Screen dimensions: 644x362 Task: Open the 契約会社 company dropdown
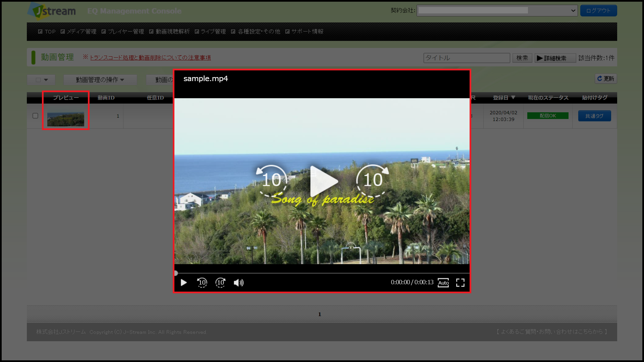(497, 10)
